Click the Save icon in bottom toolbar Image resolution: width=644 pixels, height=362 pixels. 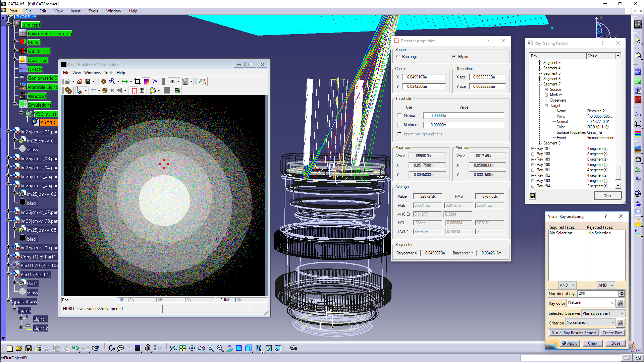tap(29, 348)
